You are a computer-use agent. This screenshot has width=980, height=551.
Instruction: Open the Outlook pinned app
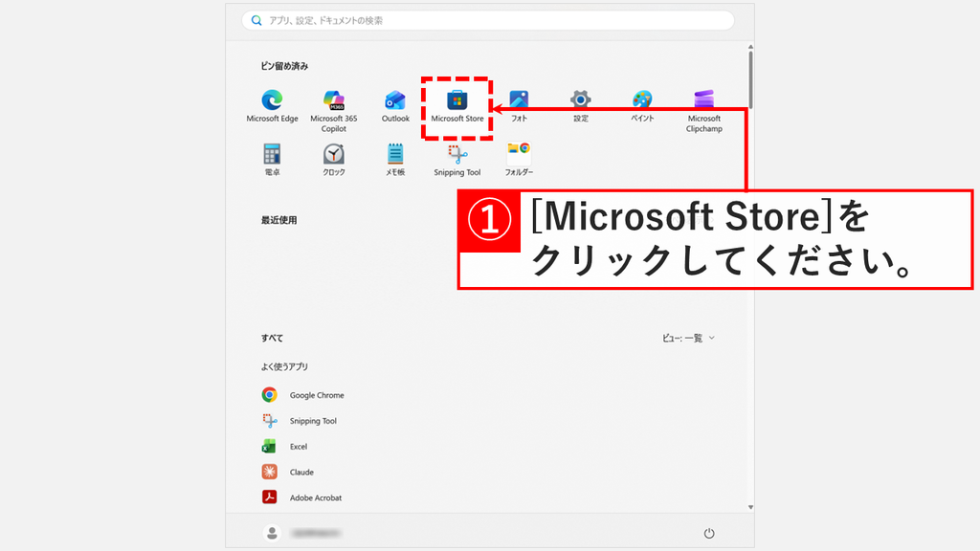coord(395,106)
